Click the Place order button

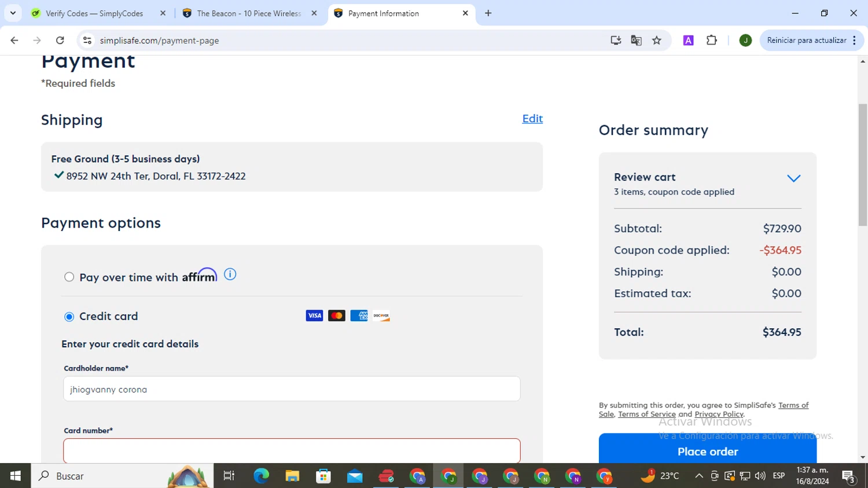coord(708,448)
